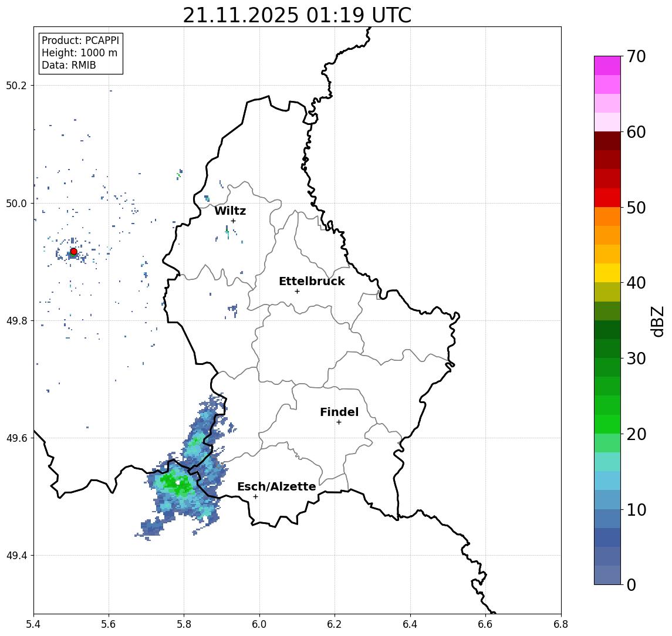Click the title 21.11.2025 01:19 UTC
Screen dimensions: 672x636
point(297,15)
